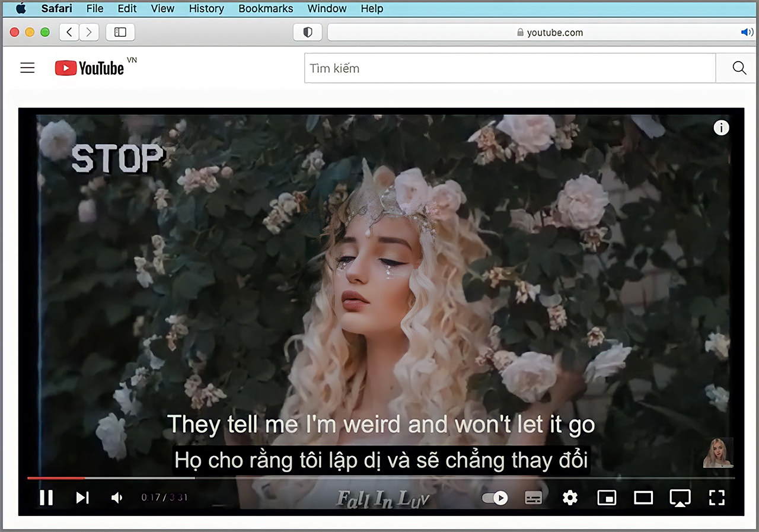Enter full screen mode
The image size is (759, 532).
(717, 498)
